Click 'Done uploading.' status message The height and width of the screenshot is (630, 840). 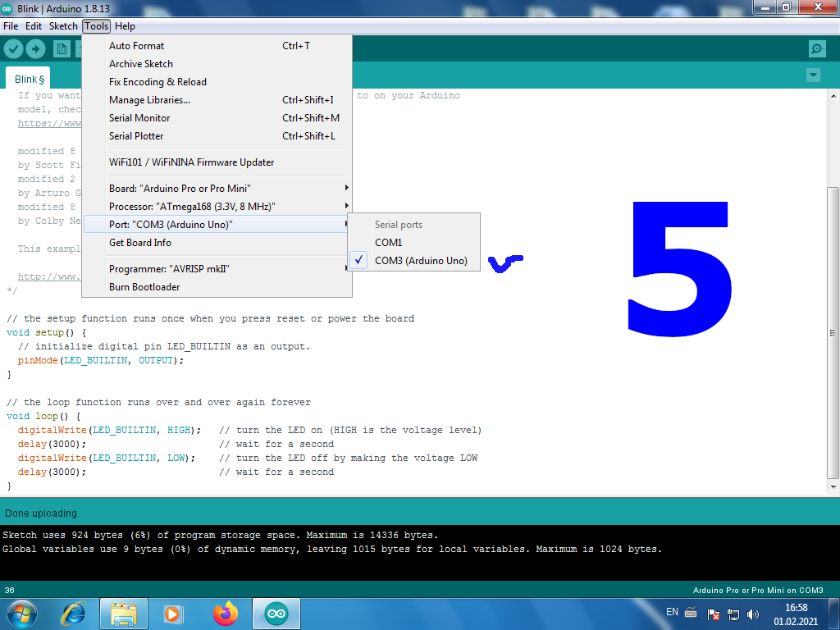[43, 514]
